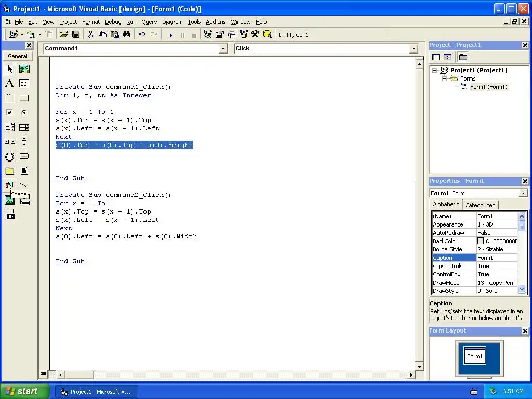This screenshot has width=532, height=399.
Task: Select the ListBox tool in the toolbox
Action: tap(24, 127)
